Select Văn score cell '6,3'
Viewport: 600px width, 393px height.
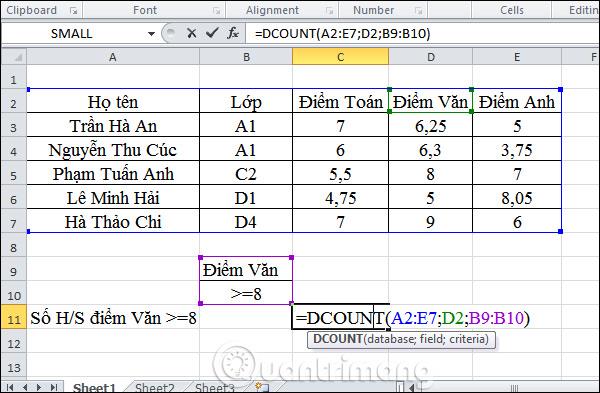click(430, 149)
